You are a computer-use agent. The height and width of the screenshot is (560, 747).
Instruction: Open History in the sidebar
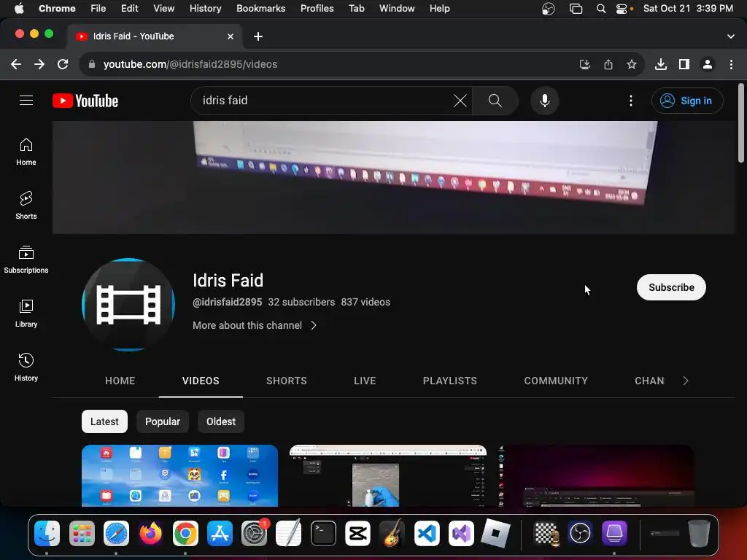(x=26, y=367)
